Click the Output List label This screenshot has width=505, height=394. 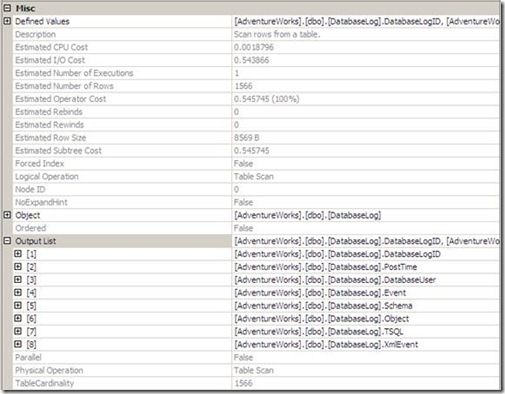pos(36,241)
